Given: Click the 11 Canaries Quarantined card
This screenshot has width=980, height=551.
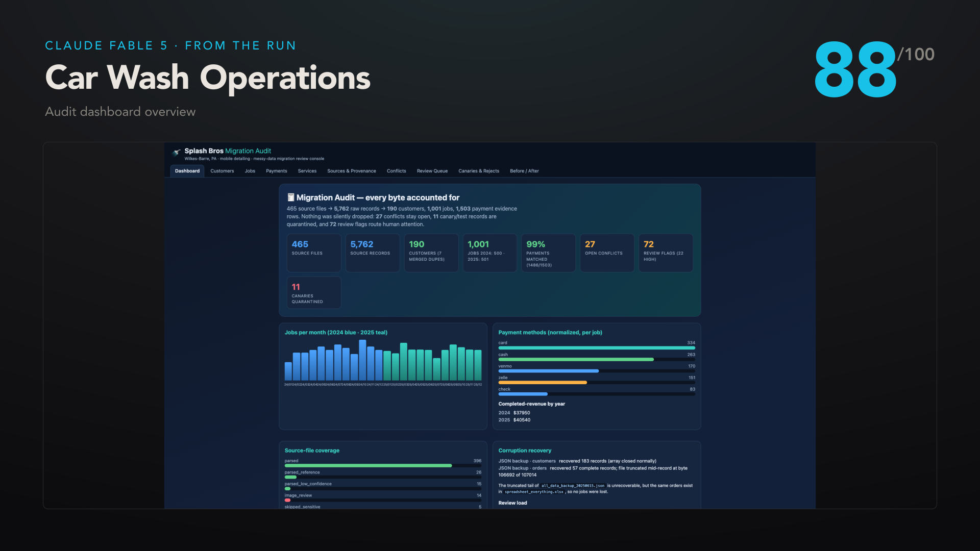Looking at the screenshot, I should click(314, 292).
